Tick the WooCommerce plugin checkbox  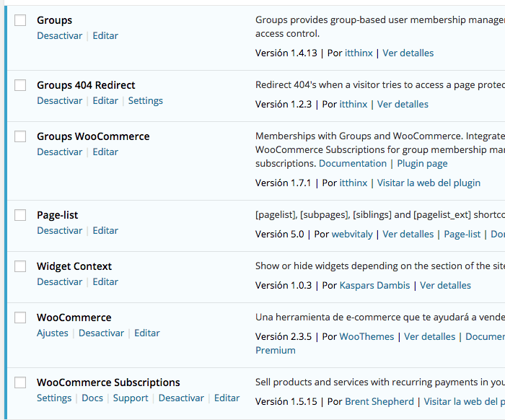pyautogui.click(x=20, y=318)
